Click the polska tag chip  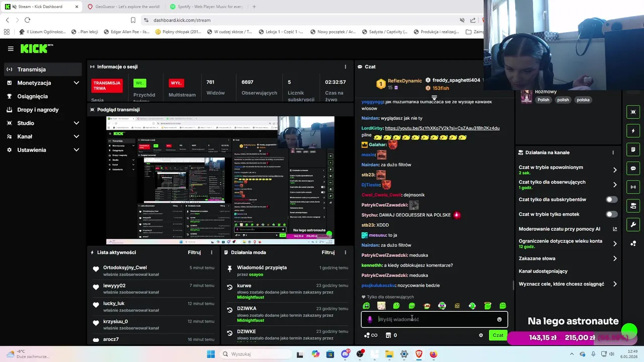tap(583, 100)
